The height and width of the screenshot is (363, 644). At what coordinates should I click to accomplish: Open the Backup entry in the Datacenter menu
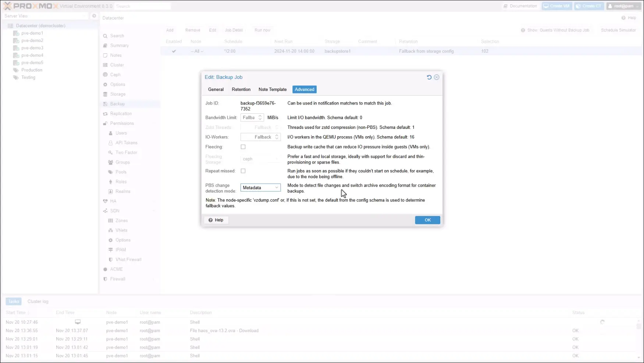tap(130, 104)
